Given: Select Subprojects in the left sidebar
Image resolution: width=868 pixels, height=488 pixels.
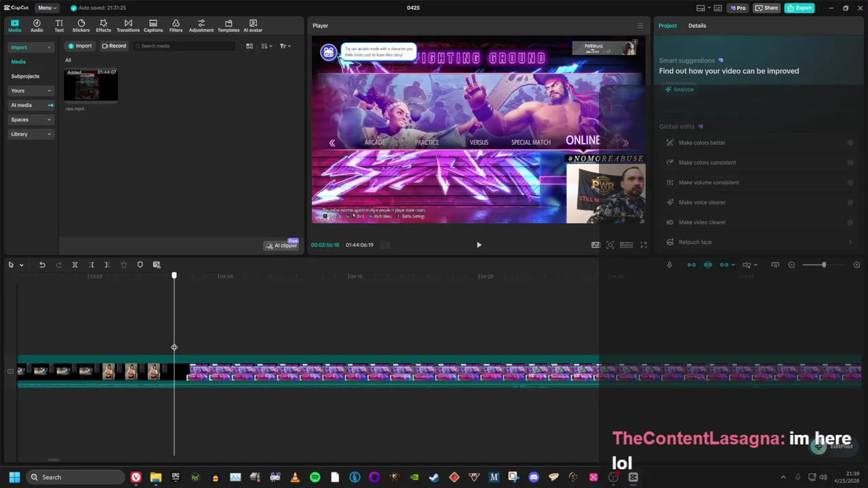Looking at the screenshot, I should [25, 77].
